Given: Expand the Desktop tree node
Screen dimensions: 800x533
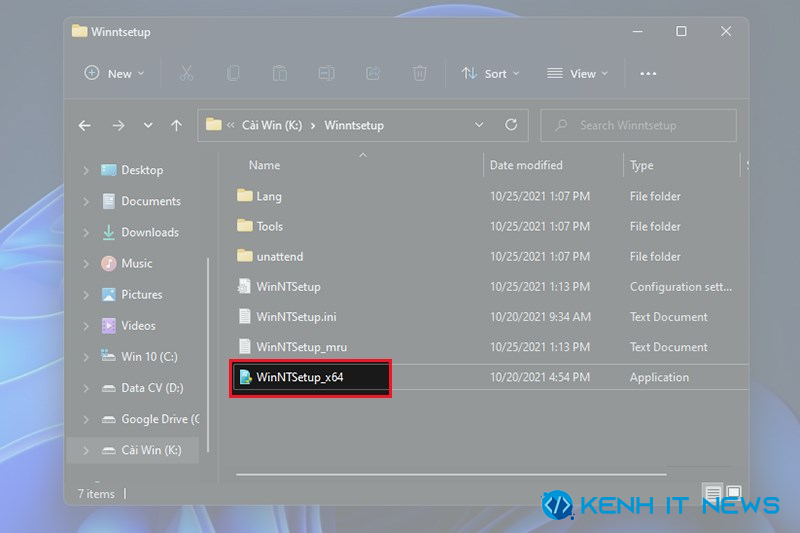Looking at the screenshot, I should (x=86, y=170).
